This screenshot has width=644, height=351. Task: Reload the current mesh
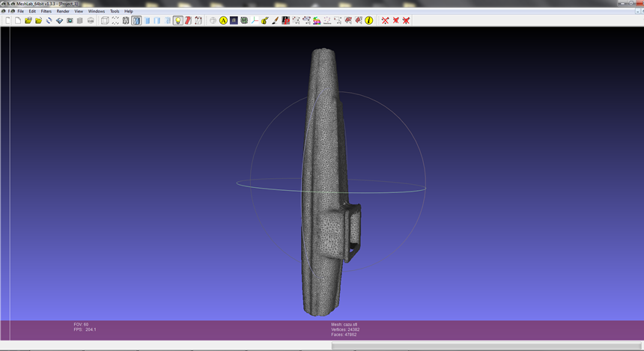49,20
